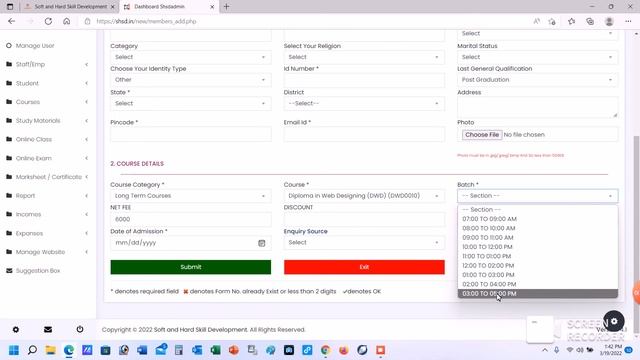
Task: Open Chrome from the taskbar
Action: pyautogui.click(x=325, y=350)
